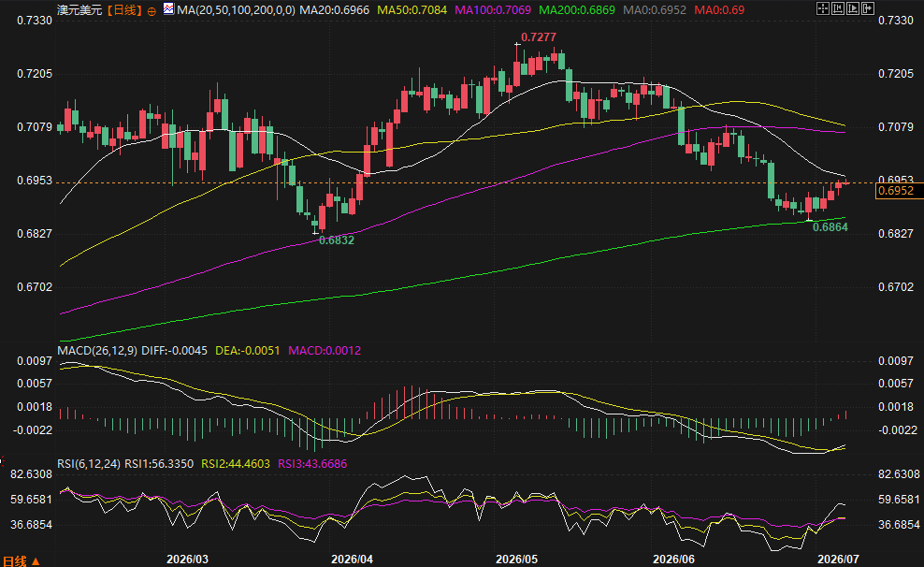Open MA(20,50,100,200,0,0) parameter settings

[236, 10]
